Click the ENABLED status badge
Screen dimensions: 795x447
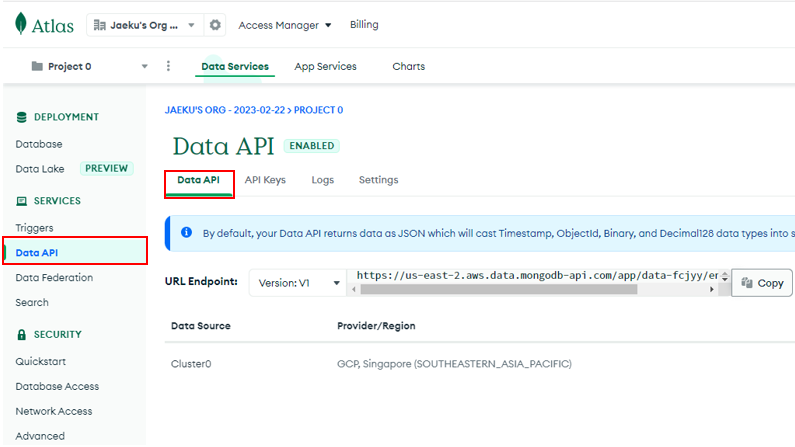pyautogui.click(x=312, y=146)
